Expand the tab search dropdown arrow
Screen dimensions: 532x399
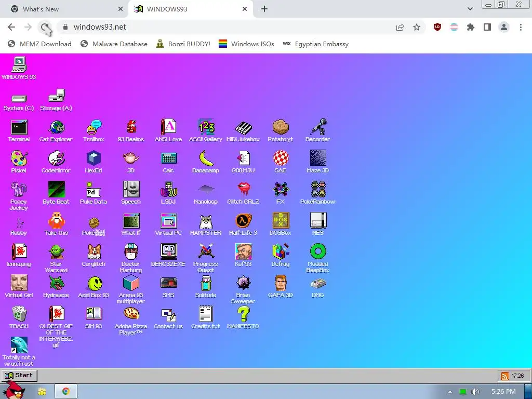(x=470, y=9)
